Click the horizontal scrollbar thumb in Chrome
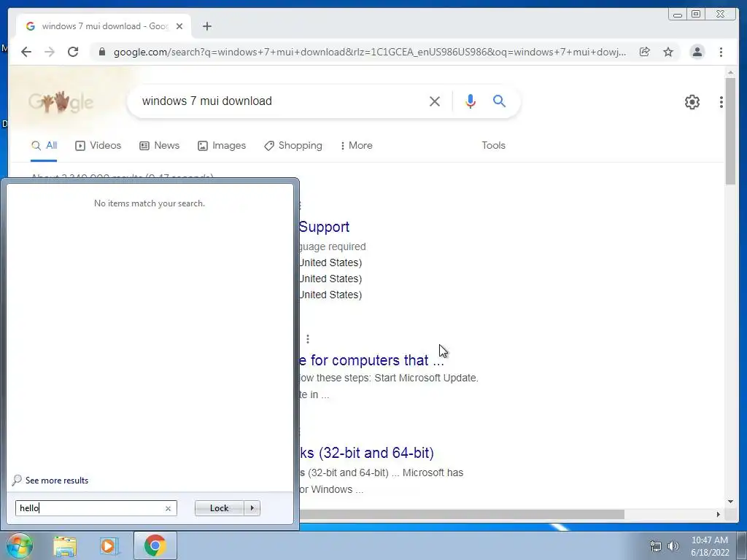The image size is (747, 560). point(462,514)
